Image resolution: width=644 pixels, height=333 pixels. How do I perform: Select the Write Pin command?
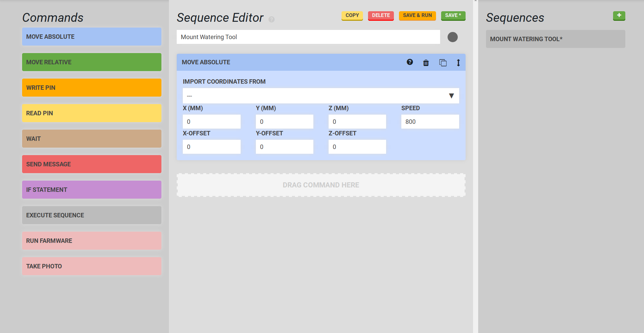pyautogui.click(x=91, y=88)
